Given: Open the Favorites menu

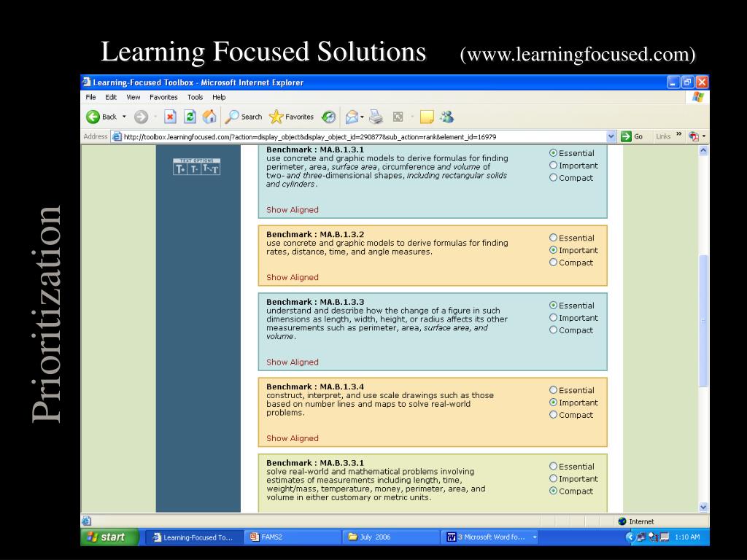Looking at the screenshot, I should 163,97.
